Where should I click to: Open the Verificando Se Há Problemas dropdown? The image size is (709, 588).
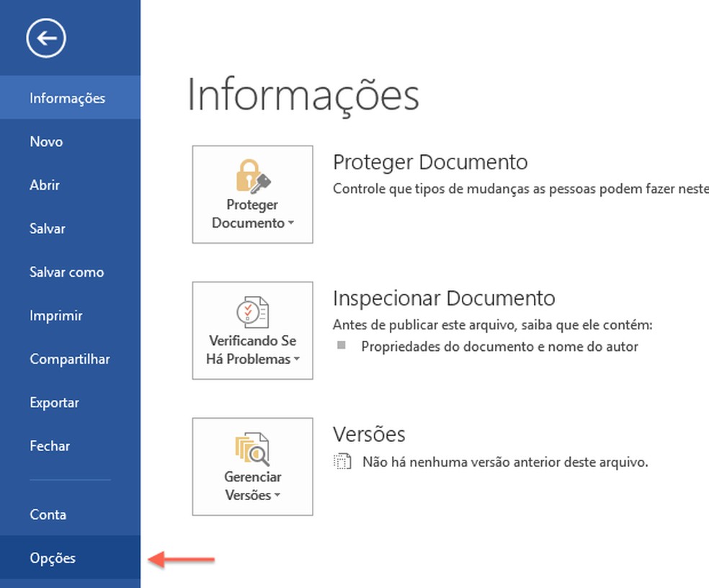pyautogui.click(x=252, y=331)
